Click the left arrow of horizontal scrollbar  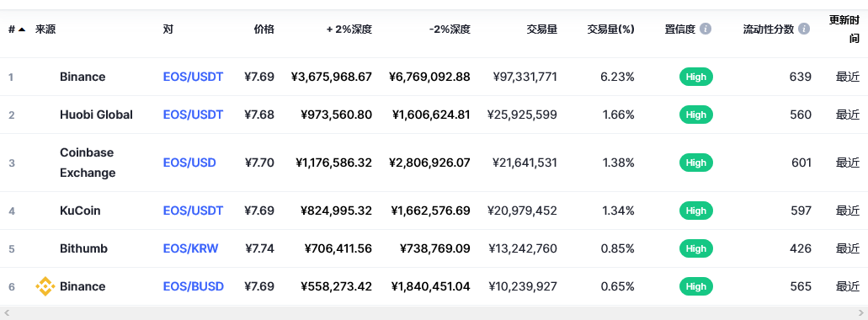click(7, 312)
